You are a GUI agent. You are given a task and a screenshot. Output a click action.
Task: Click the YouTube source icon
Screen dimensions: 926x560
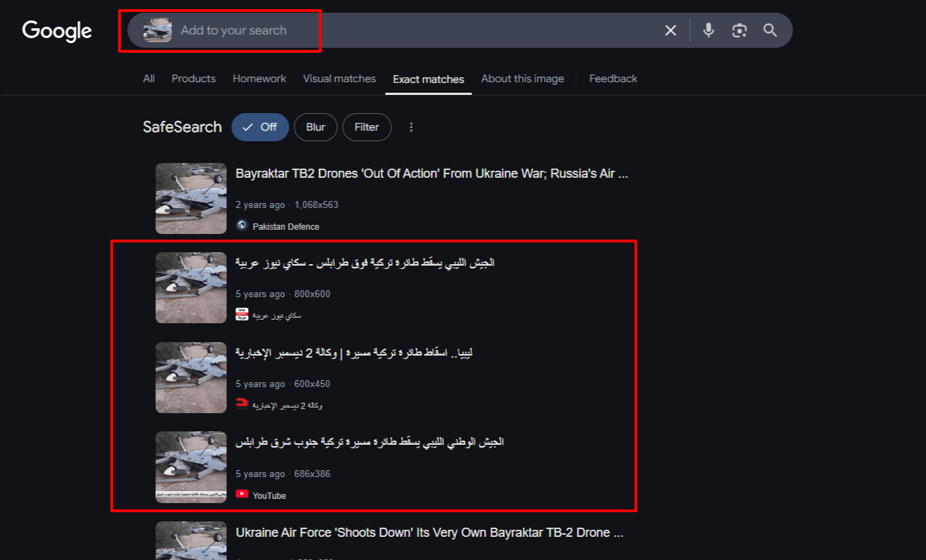click(242, 495)
